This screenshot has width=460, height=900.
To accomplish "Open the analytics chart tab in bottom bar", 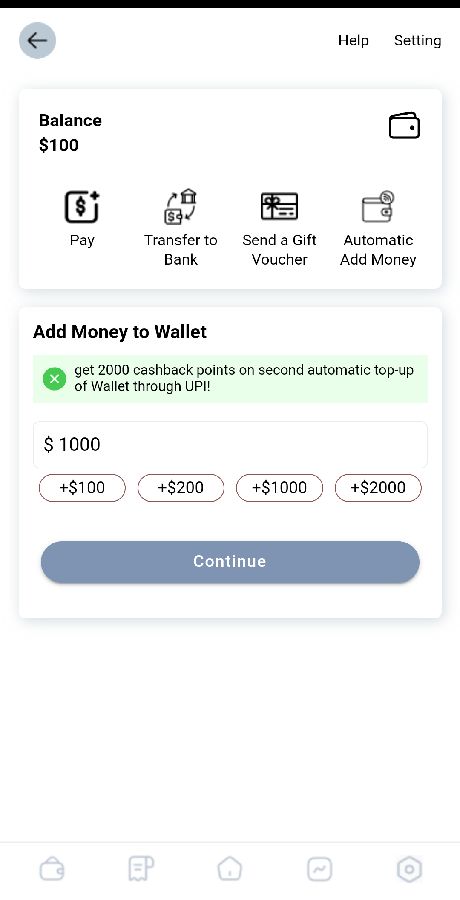I will tap(319, 869).
